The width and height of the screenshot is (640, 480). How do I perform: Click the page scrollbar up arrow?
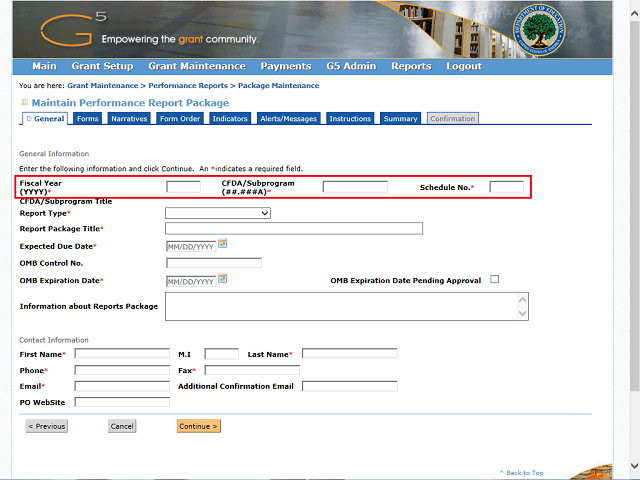tap(634, 13)
